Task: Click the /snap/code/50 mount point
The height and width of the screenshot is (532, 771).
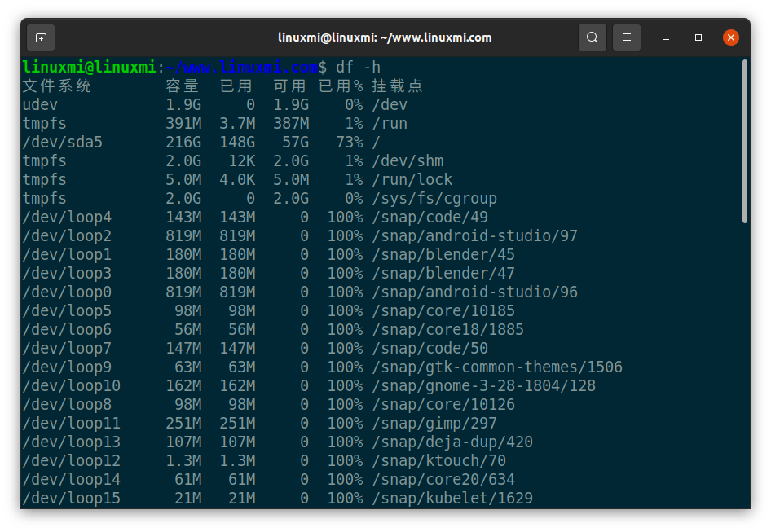Action: point(430,348)
